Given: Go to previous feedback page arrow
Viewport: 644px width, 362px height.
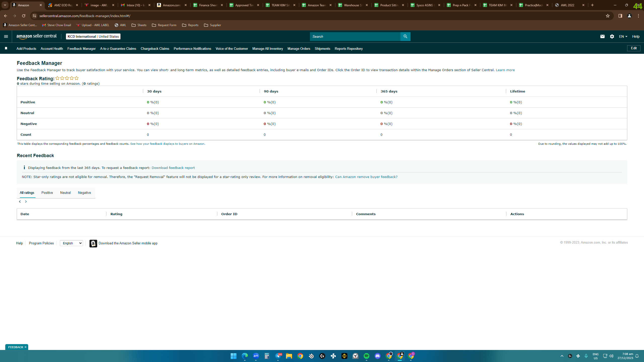Looking at the screenshot, I should coord(20,202).
